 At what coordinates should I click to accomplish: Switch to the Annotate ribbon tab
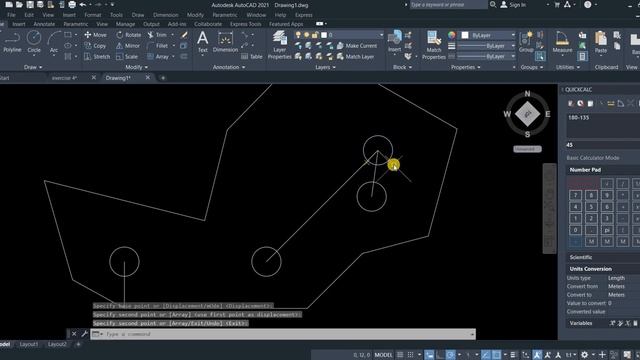click(x=44, y=24)
